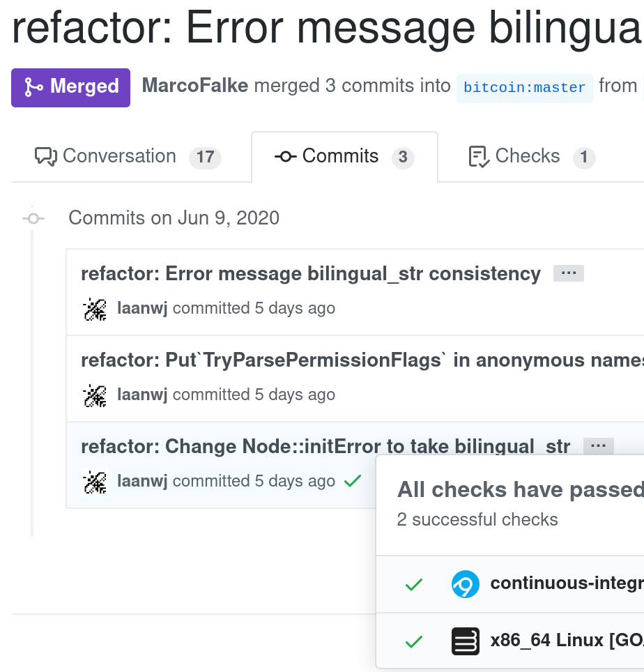
Task: Click the Conversation count badge 17
Action: 205,158
